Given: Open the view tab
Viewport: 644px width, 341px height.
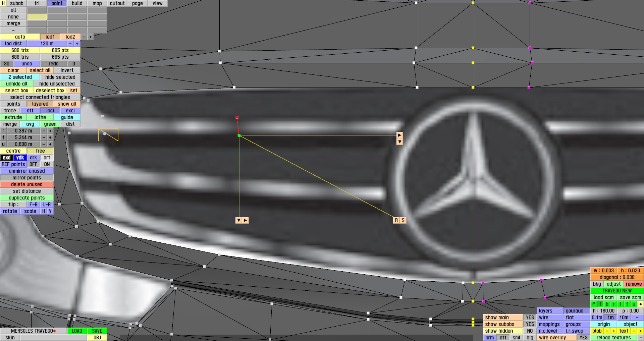Looking at the screenshot, I should (x=158, y=3).
